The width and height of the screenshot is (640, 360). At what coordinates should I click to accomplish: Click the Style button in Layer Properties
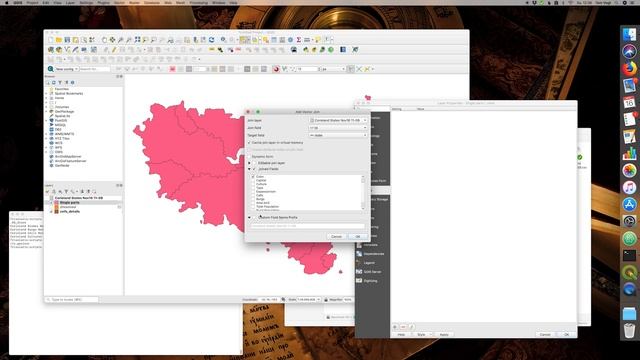pos(422,335)
